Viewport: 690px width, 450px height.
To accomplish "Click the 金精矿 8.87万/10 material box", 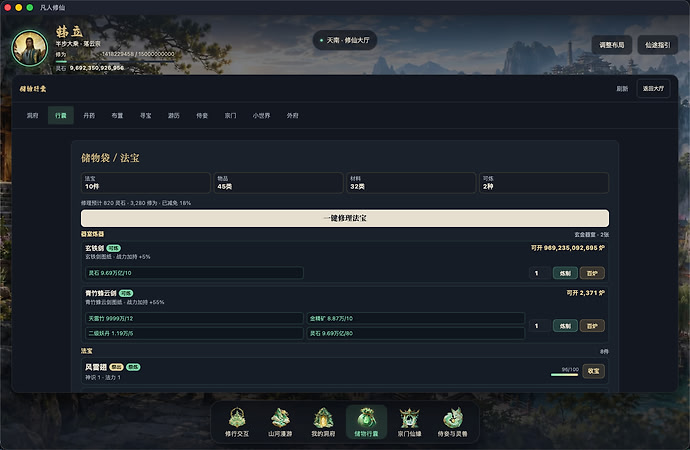I will (x=415, y=318).
